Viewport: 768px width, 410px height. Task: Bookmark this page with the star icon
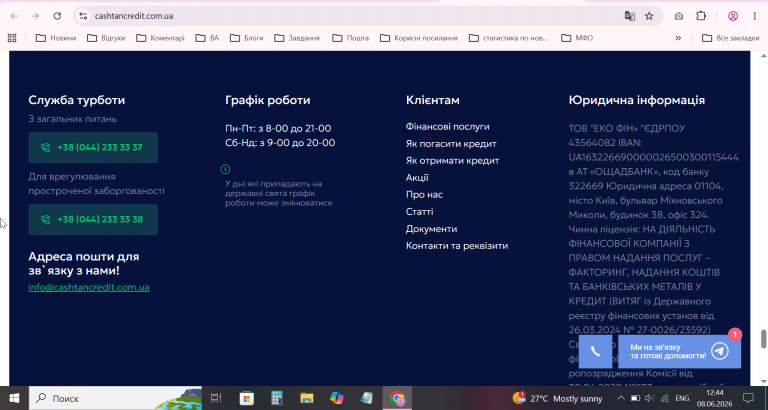point(649,16)
